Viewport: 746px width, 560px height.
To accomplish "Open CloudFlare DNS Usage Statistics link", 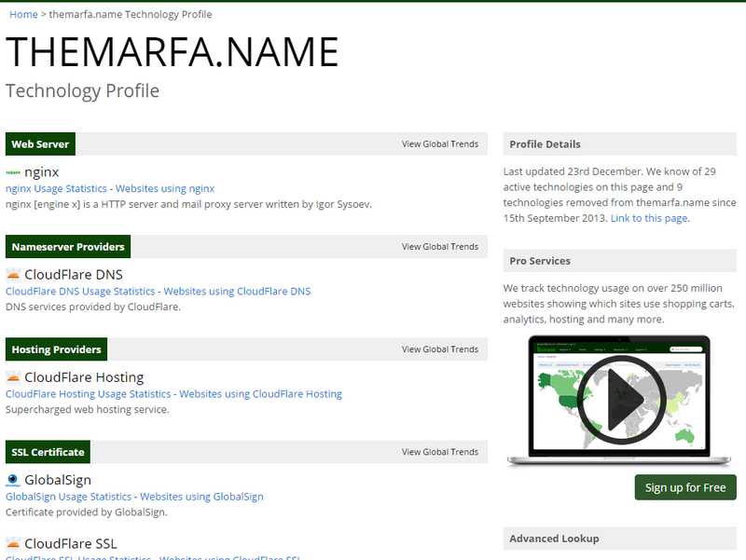I will tap(80, 292).
